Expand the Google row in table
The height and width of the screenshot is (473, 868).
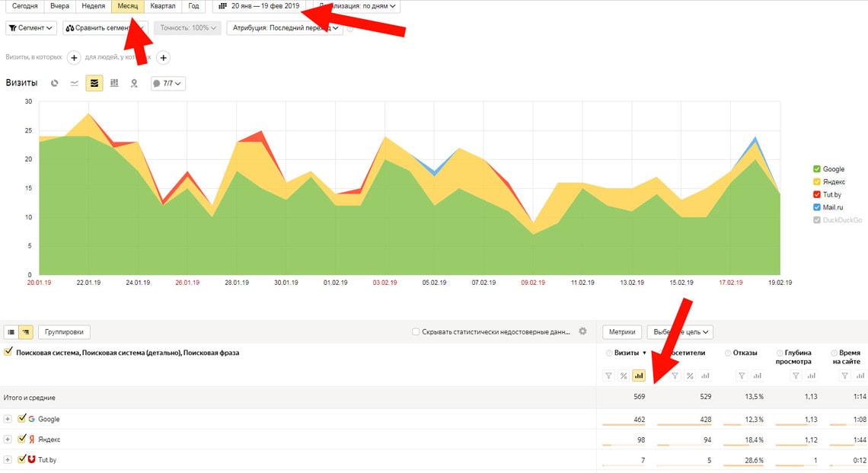point(8,419)
